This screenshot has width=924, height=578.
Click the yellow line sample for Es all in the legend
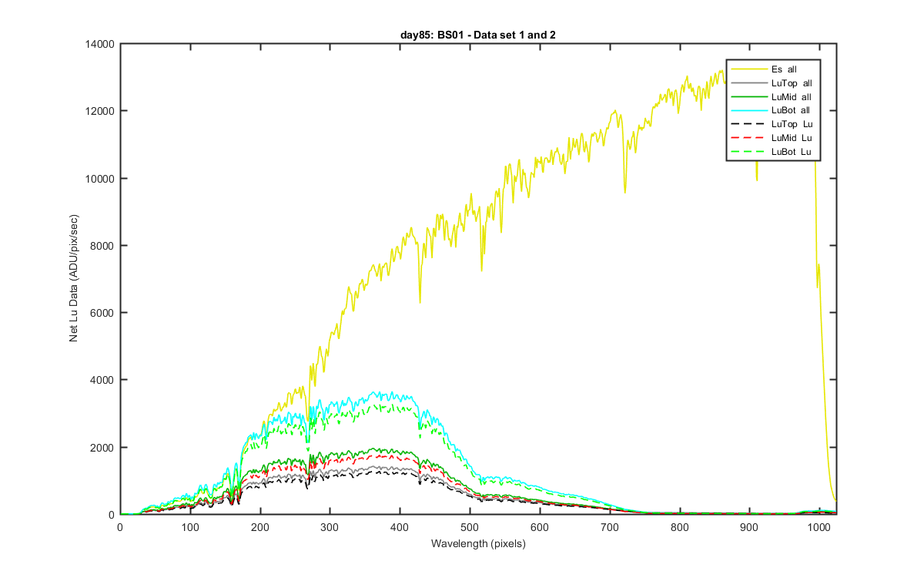point(748,69)
